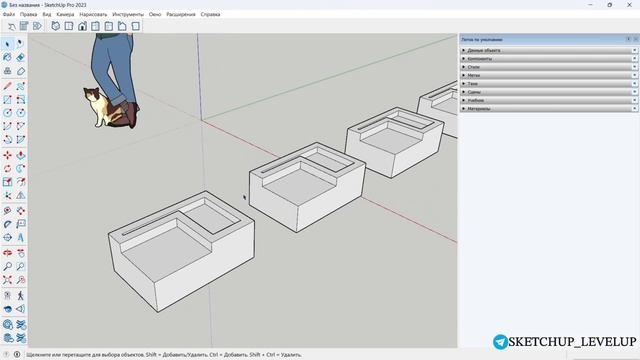Image resolution: width=640 pixels, height=360 pixels.
Task: Choose the pink Eraser tool
Action: point(20,57)
